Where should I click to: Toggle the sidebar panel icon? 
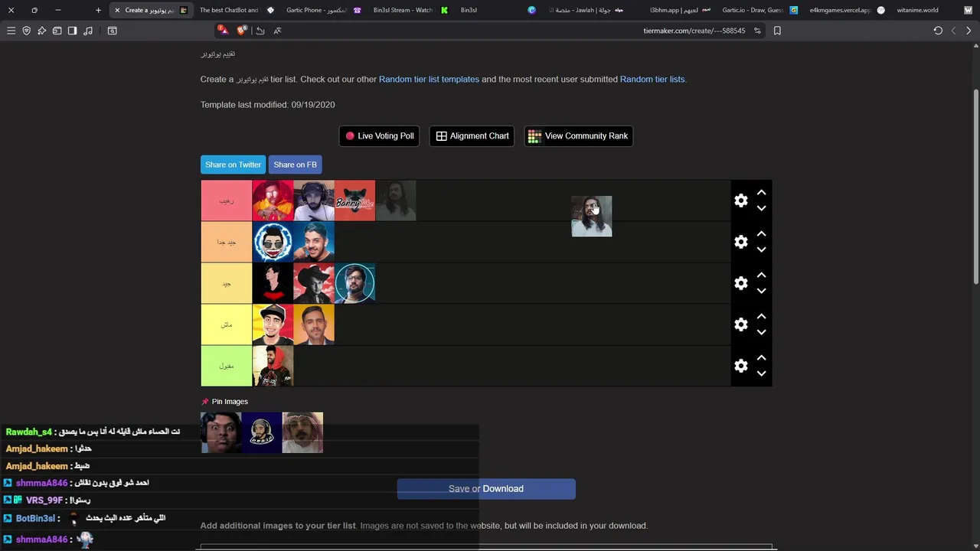tap(72, 31)
